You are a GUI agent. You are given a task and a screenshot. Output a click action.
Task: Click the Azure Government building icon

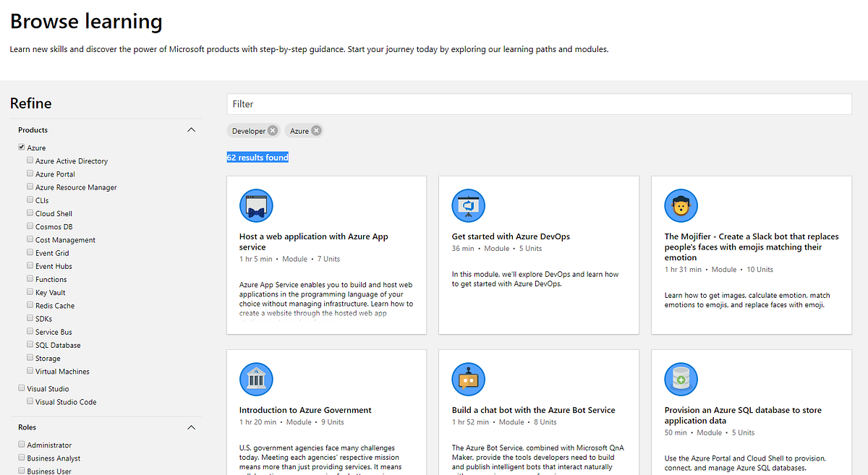(256, 379)
